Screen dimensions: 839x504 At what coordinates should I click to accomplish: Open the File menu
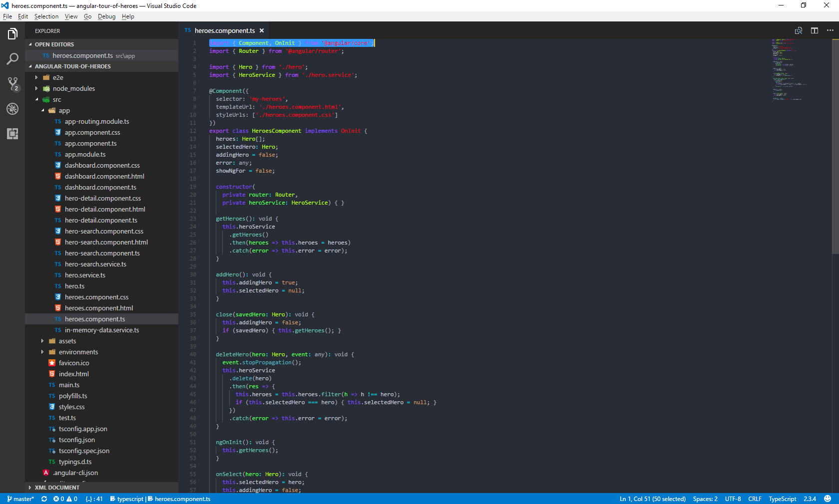click(x=7, y=16)
